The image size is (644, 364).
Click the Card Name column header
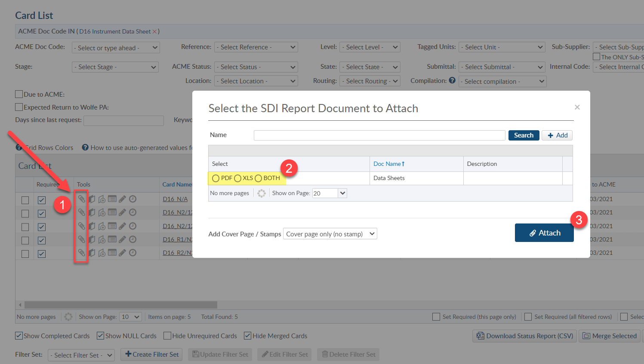coord(177,184)
